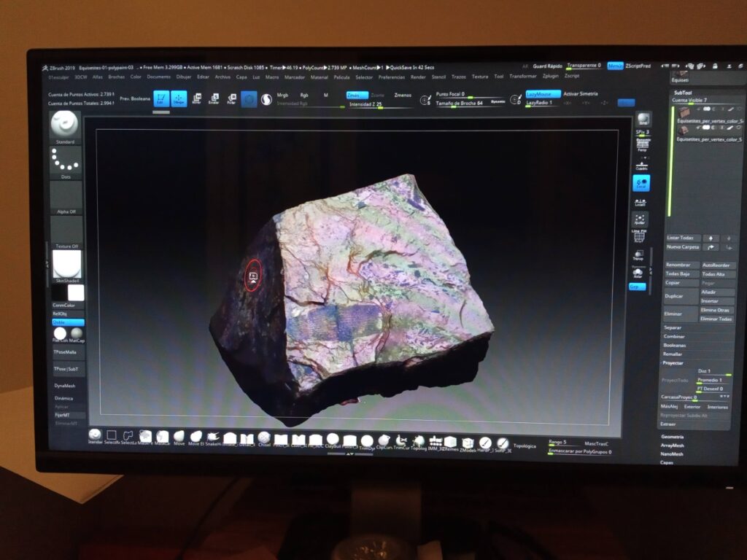
Task: Activate Dibujar draw mode button
Action: (179, 98)
